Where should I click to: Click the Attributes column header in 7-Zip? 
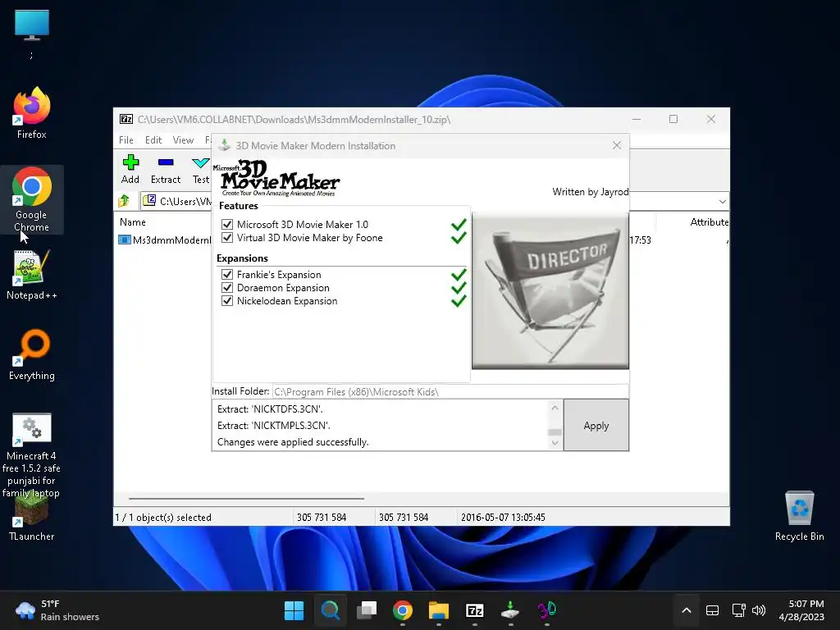click(710, 221)
